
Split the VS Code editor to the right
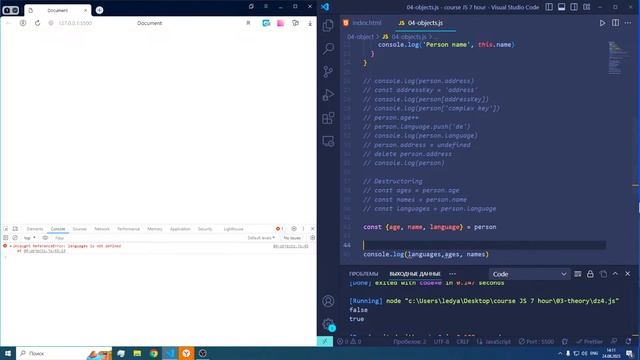pos(615,23)
